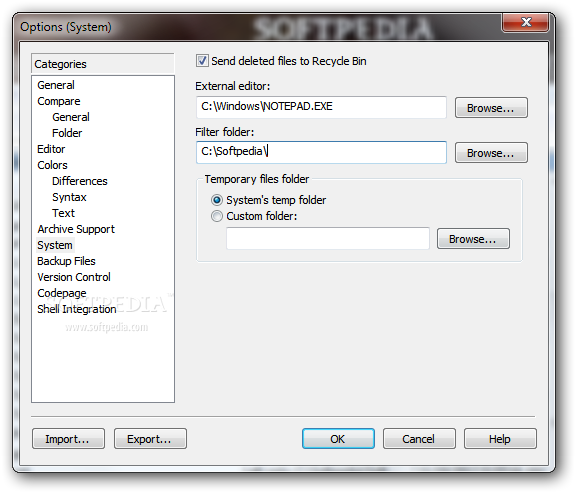Confirm options with OK button

point(338,439)
